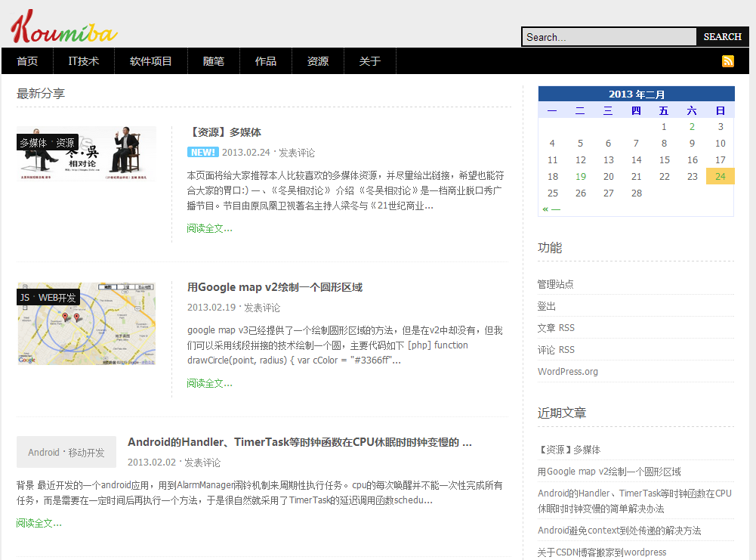Click the NEW! badge on the 多媒体 post

tap(202, 152)
